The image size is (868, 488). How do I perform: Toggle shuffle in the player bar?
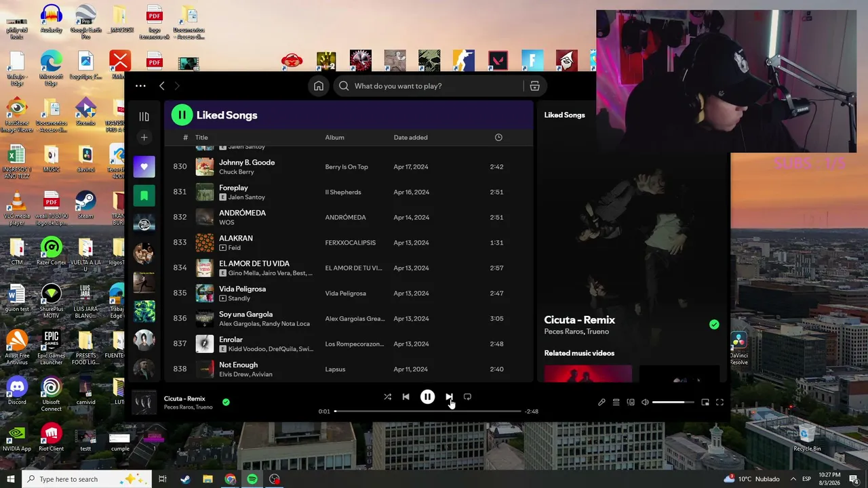click(387, 397)
